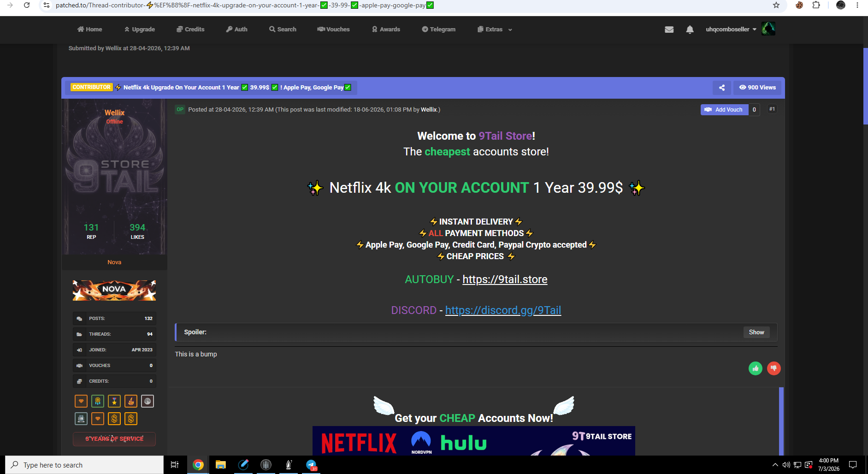Click the computer screen award badge

point(81,419)
